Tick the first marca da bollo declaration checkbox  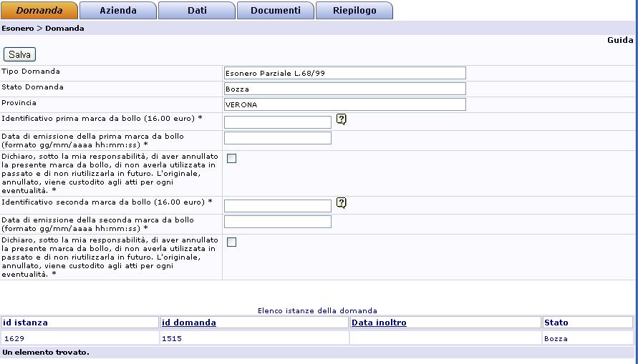(231, 159)
